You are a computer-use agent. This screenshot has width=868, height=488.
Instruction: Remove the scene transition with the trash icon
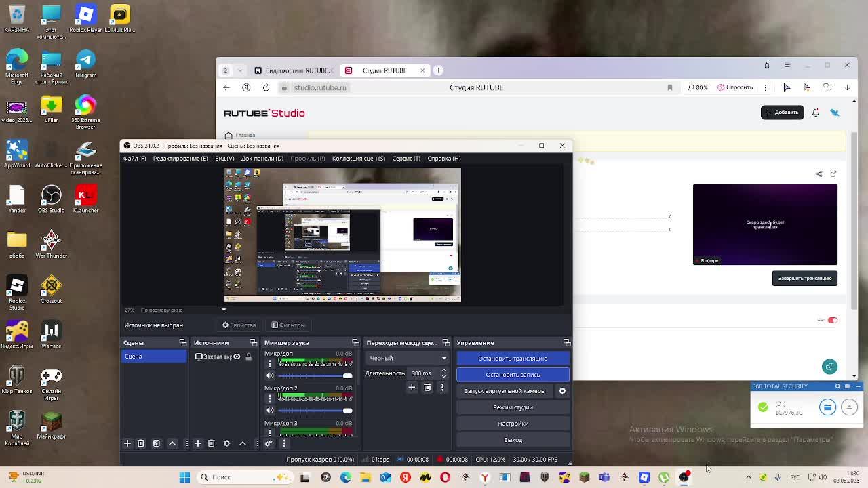[427, 387]
